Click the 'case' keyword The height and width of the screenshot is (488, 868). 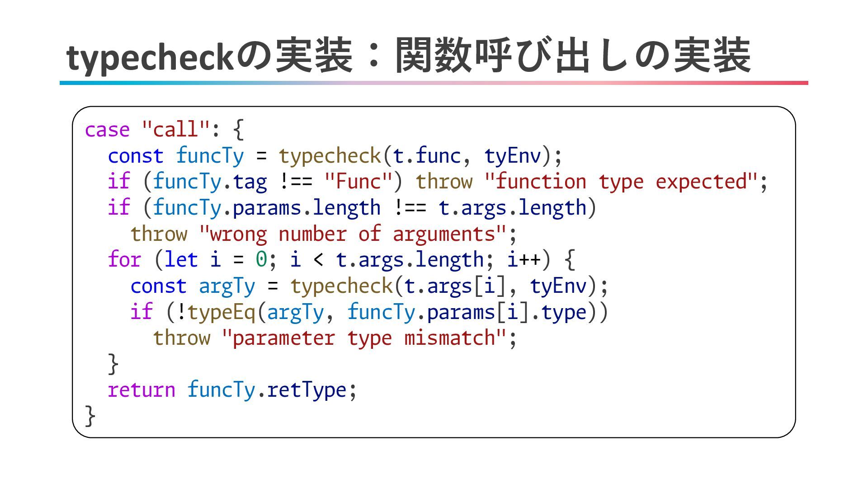[x=107, y=130]
